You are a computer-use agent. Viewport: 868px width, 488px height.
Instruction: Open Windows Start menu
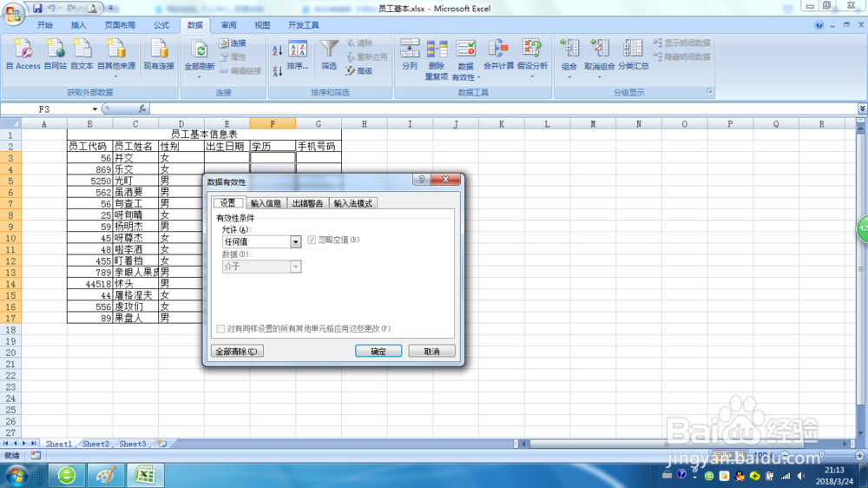[16, 476]
